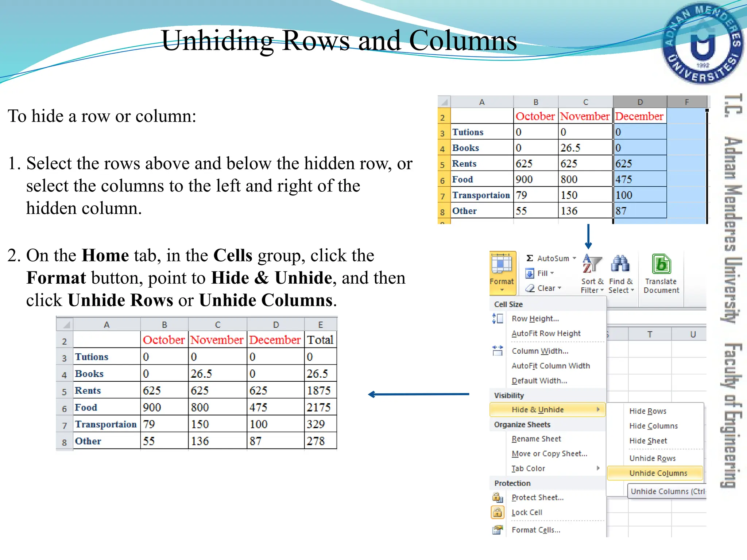The height and width of the screenshot is (560, 747).
Task: Select AutoFit Row Height
Action: (x=546, y=333)
